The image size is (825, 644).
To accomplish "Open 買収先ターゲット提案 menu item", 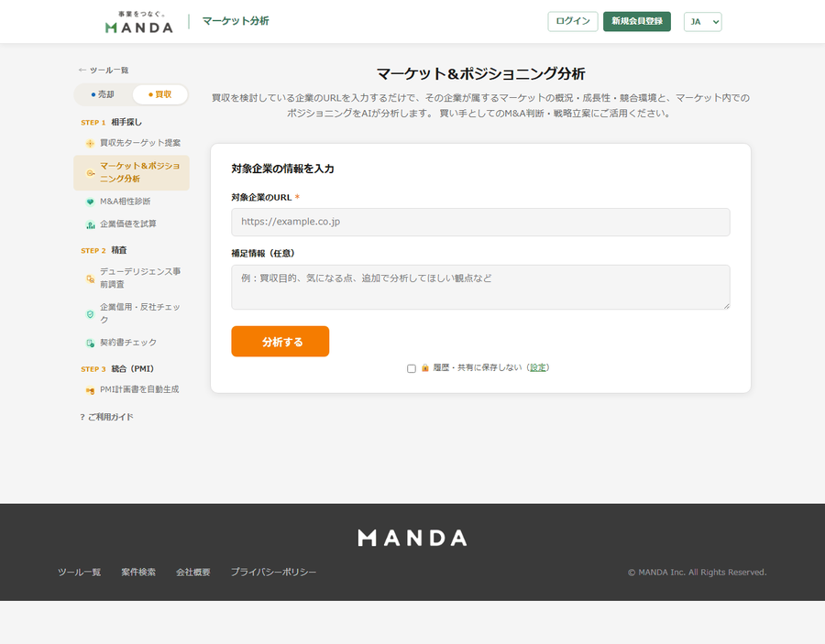I will tap(131, 143).
